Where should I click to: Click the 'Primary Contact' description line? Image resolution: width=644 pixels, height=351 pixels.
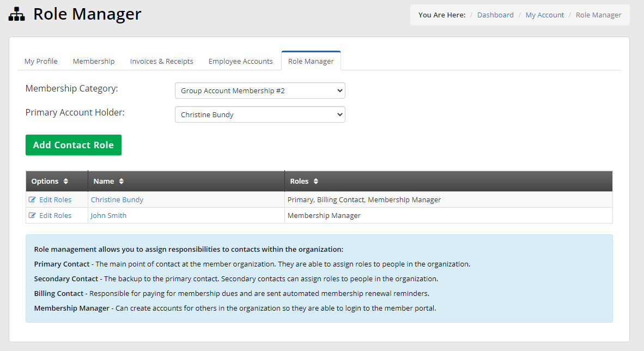click(252, 264)
